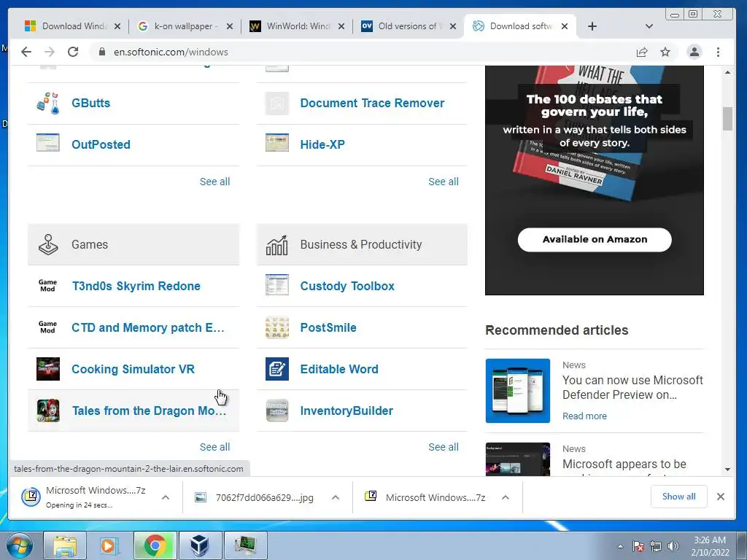Reload the Softonic page

(73, 52)
